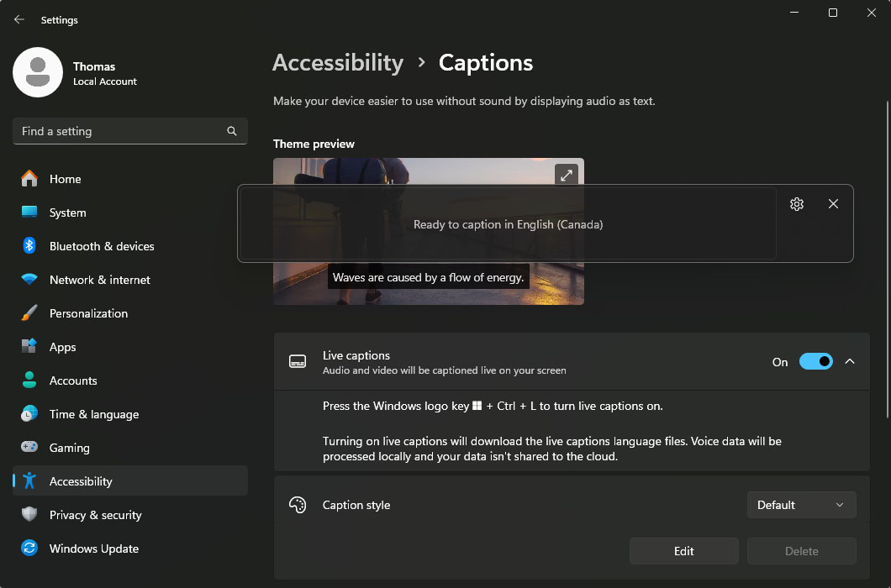Click the Windows Update arrows icon
This screenshot has width=891, height=588.
(x=29, y=548)
